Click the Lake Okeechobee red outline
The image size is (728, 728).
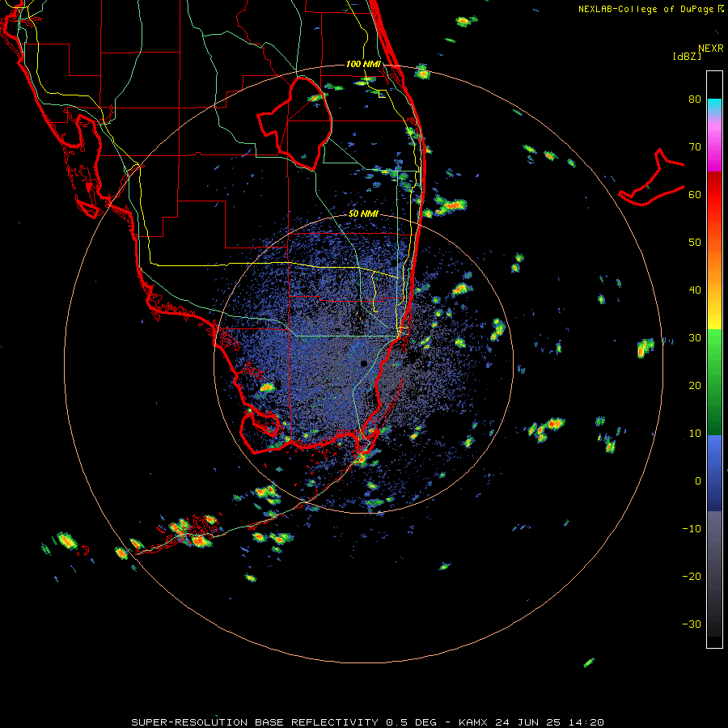click(296, 124)
